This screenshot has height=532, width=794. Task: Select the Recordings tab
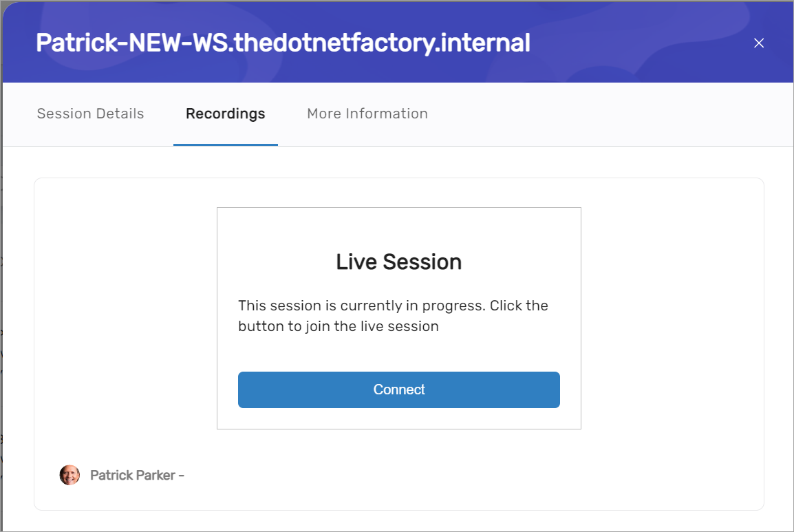click(x=225, y=114)
